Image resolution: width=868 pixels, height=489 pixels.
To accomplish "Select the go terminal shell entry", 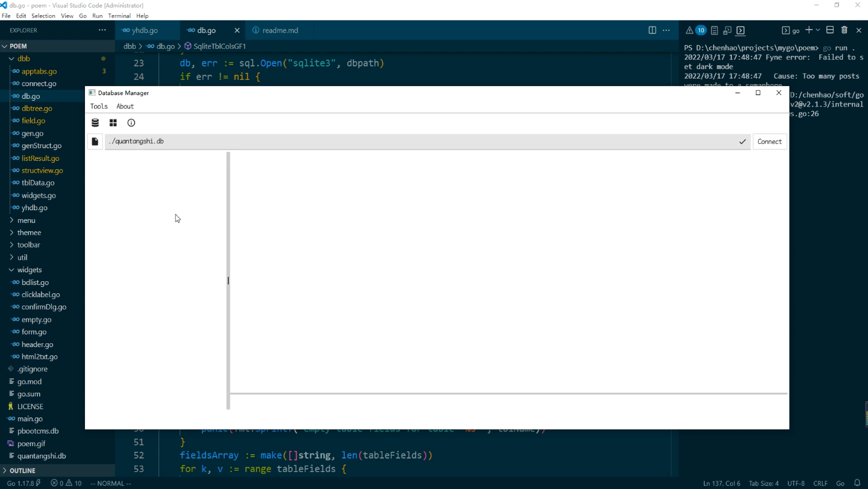I will click(x=791, y=30).
